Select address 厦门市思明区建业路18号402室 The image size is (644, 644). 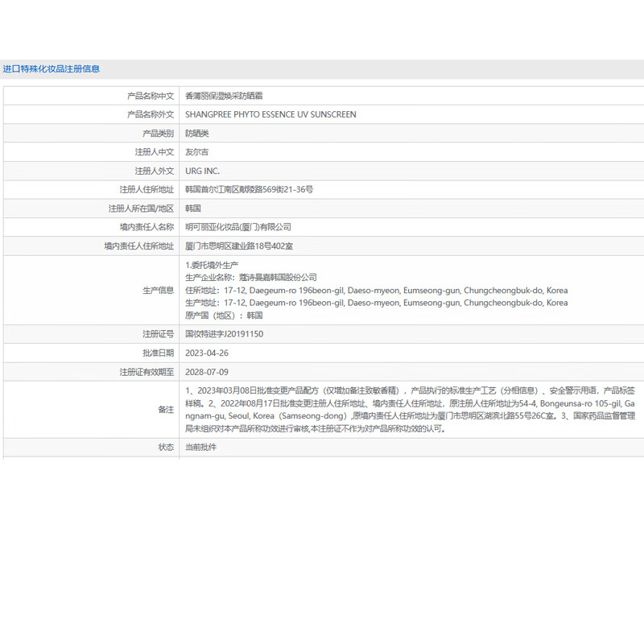(x=239, y=246)
